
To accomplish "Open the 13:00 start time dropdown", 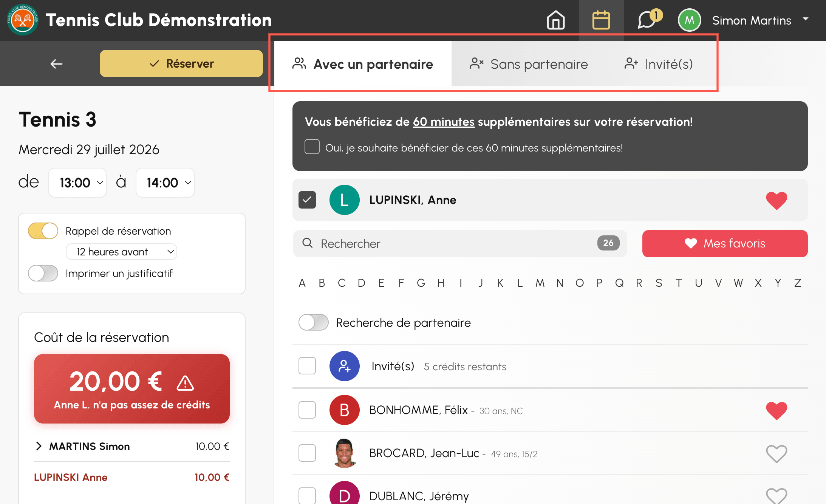I will click(x=77, y=183).
